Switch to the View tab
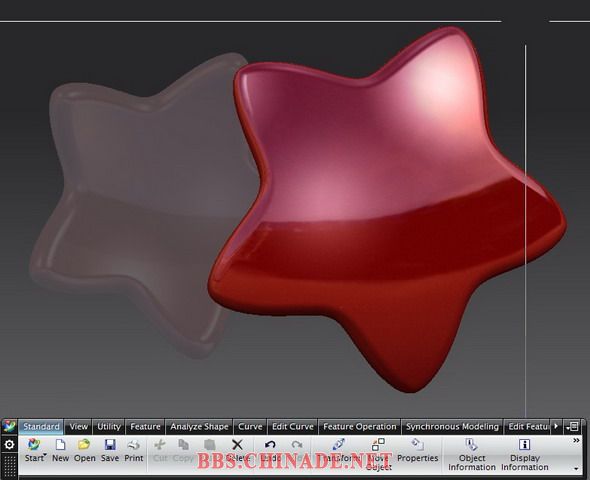This screenshot has height=480, width=590. [x=79, y=427]
